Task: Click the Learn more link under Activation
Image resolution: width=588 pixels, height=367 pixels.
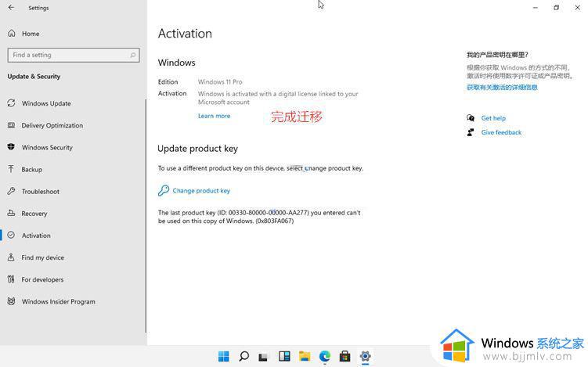Action: [x=214, y=117]
